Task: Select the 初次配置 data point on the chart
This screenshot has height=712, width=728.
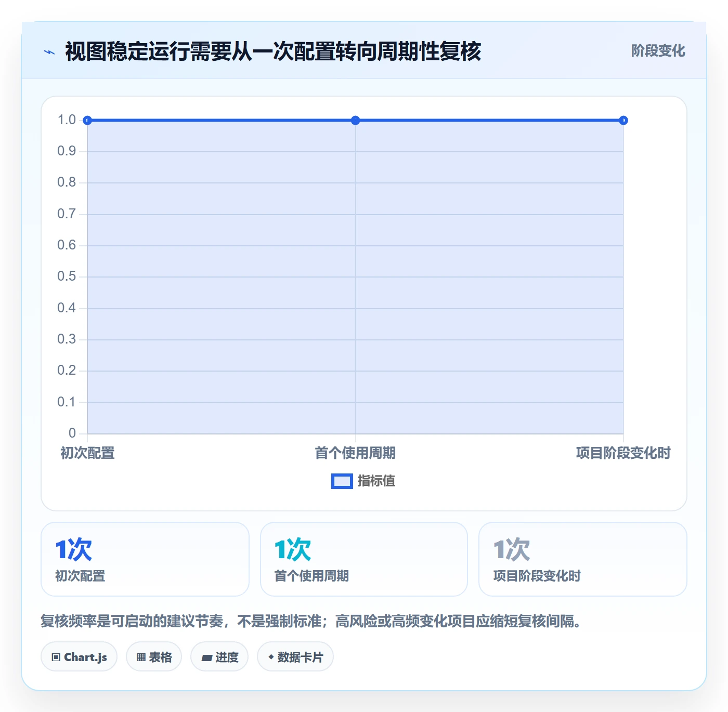Action: [87, 121]
